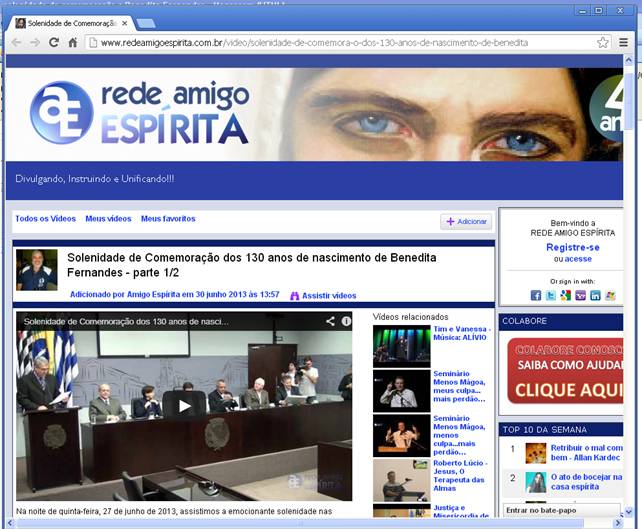Screen dimensions: 642x529
Task: Share the video via player share icon
Action: click(330, 321)
